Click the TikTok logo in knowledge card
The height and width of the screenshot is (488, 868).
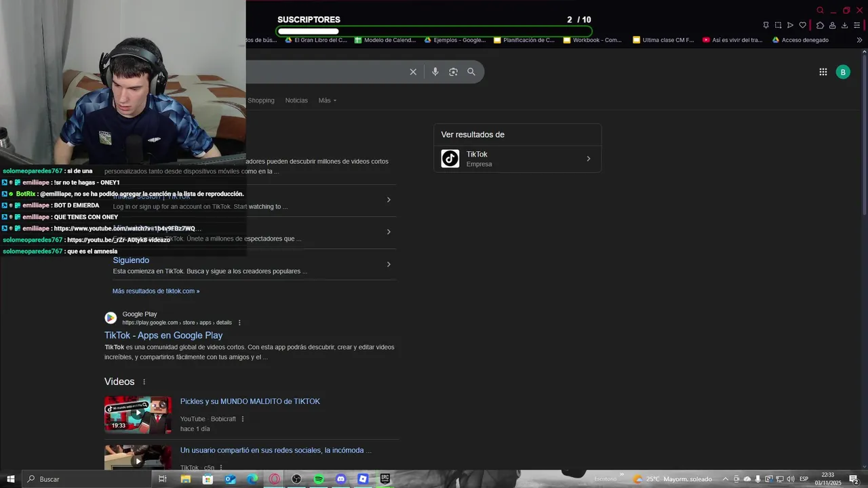450,159
